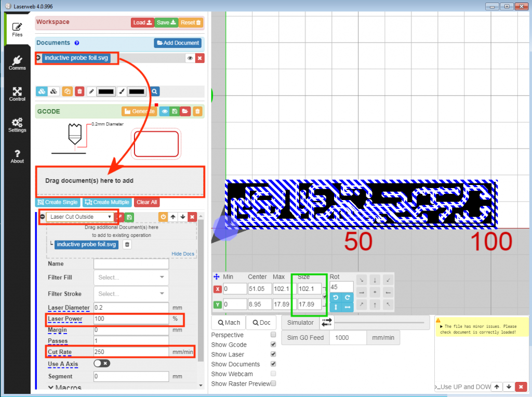
Task: Click the load GCODE folder icon
Action: click(185, 111)
